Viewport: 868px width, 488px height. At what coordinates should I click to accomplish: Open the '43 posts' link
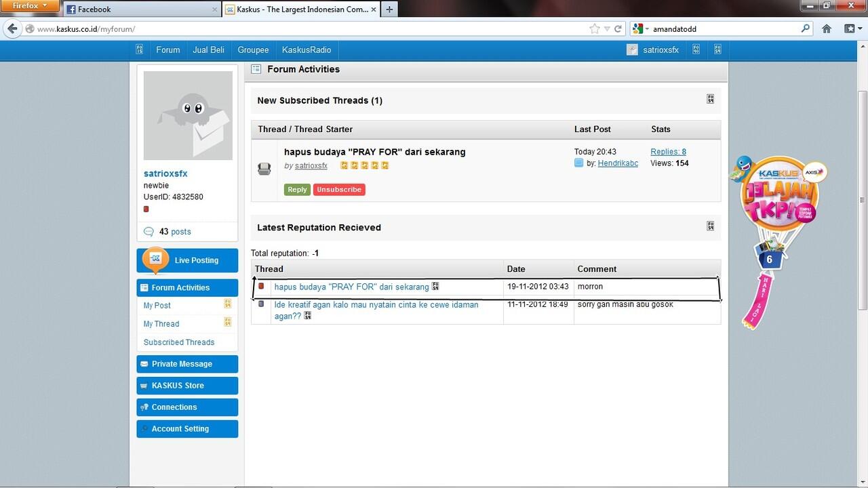(175, 232)
